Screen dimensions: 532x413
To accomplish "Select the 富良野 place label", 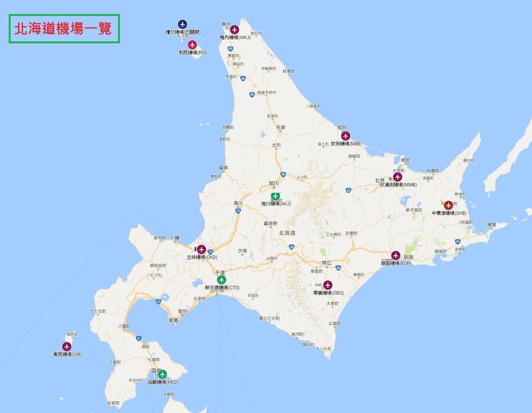I will (x=271, y=224).
